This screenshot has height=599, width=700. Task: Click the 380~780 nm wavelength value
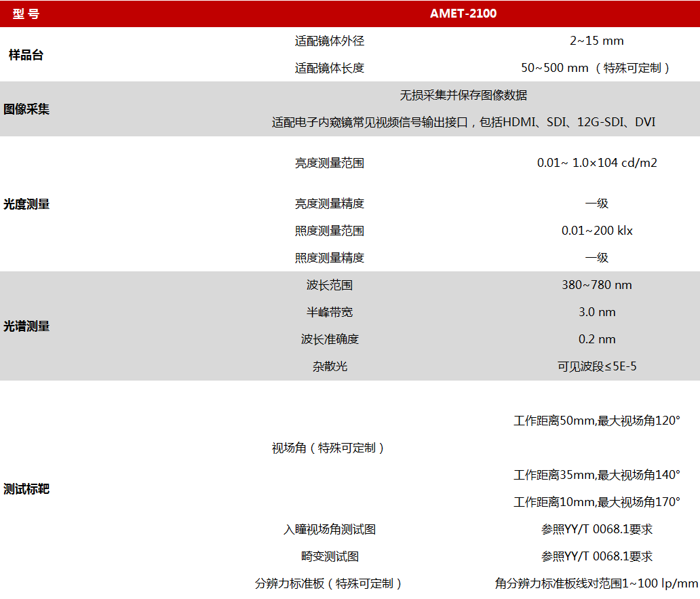tap(596, 285)
